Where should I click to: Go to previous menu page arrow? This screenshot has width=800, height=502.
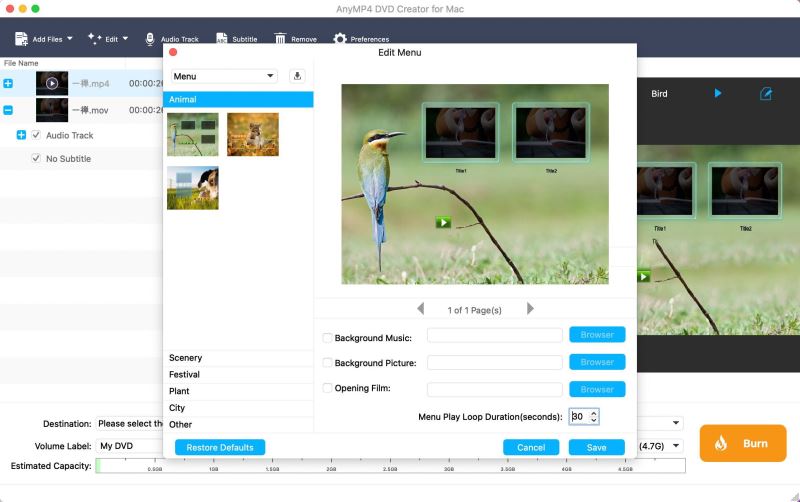[420, 309]
